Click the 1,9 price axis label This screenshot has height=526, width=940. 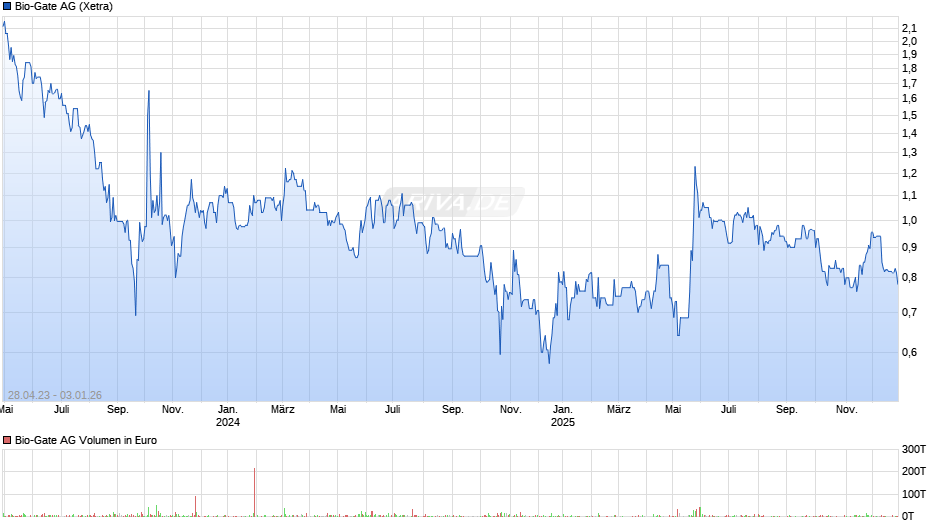click(909, 55)
